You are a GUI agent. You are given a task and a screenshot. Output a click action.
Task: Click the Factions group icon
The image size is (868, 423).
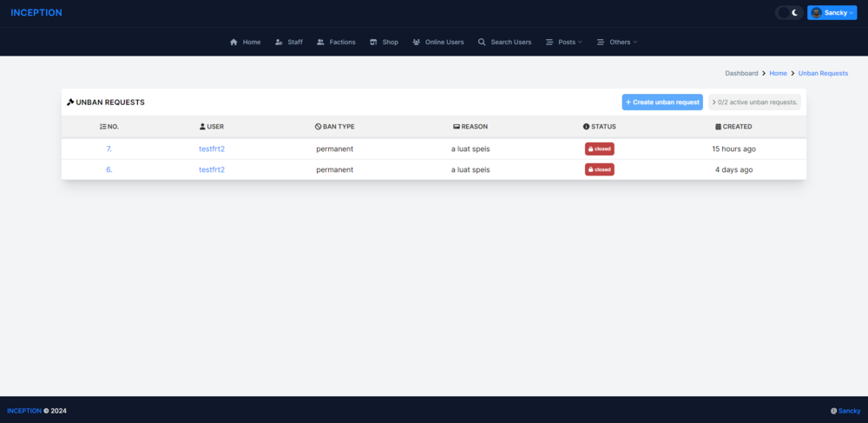[x=320, y=42]
